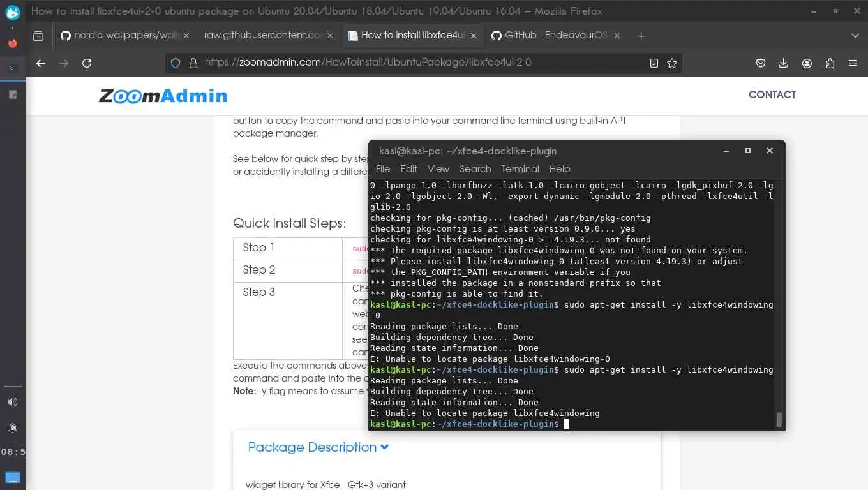This screenshot has height=490, width=868.
Task: Open Firefox hamburger application menu
Action: coord(853,63)
